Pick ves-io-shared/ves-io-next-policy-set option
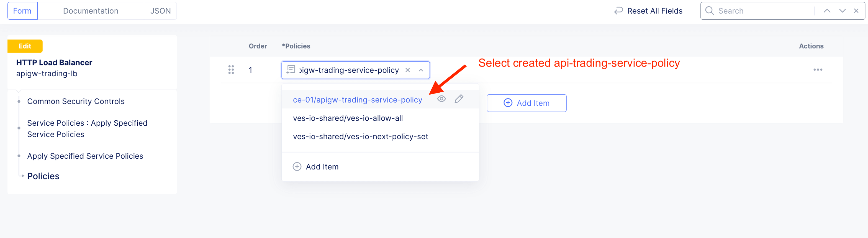Viewport: 868px width, 238px height. click(360, 136)
